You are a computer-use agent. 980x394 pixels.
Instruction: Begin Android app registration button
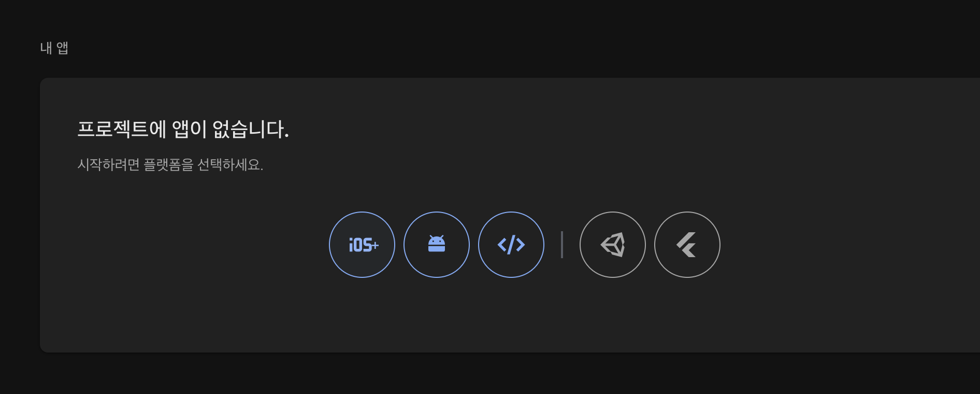(437, 245)
